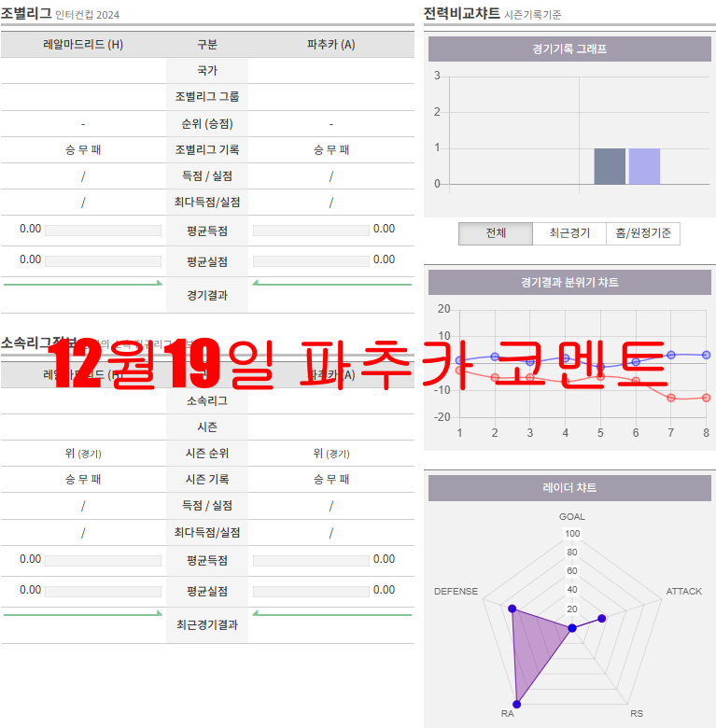The height and width of the screenshot is (728, 716).
Task: Click Real Madrid 평균득점 bar in 조별리그
Action: (104, 231)
